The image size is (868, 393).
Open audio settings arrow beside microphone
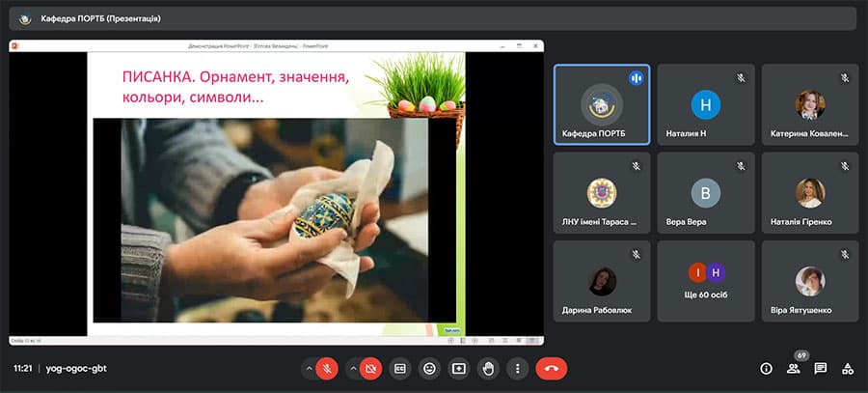(x=309, y=369)
